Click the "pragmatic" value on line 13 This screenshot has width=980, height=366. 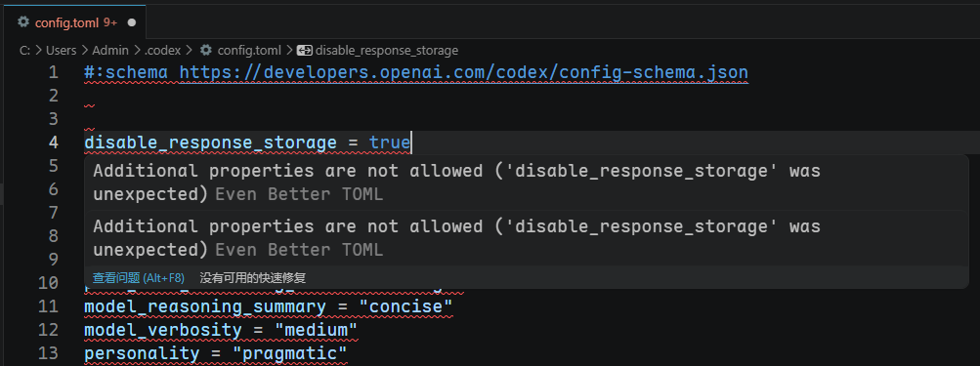pos(290,353)
